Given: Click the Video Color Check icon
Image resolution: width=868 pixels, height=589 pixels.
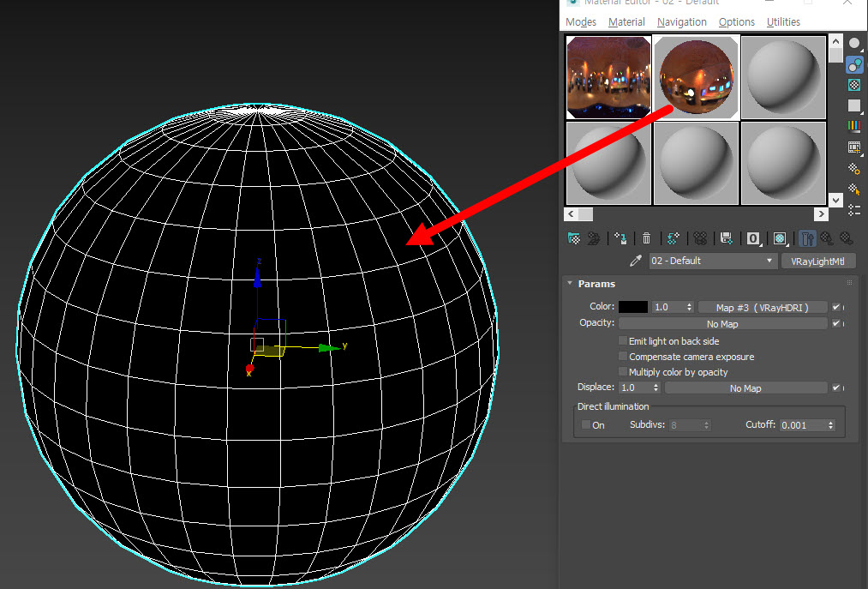Looking at the screenshot, I should click(x=854, y=126).
